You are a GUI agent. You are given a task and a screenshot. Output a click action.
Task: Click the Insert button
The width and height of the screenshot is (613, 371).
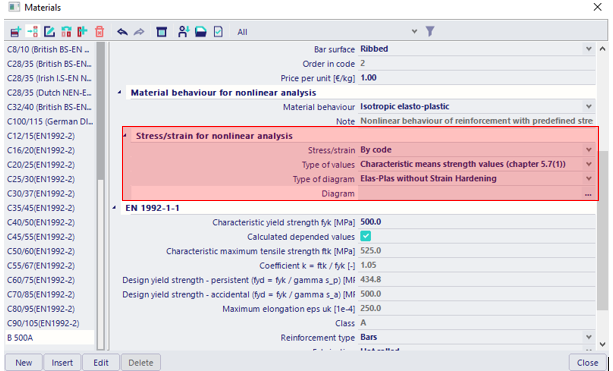coord(62,362)
